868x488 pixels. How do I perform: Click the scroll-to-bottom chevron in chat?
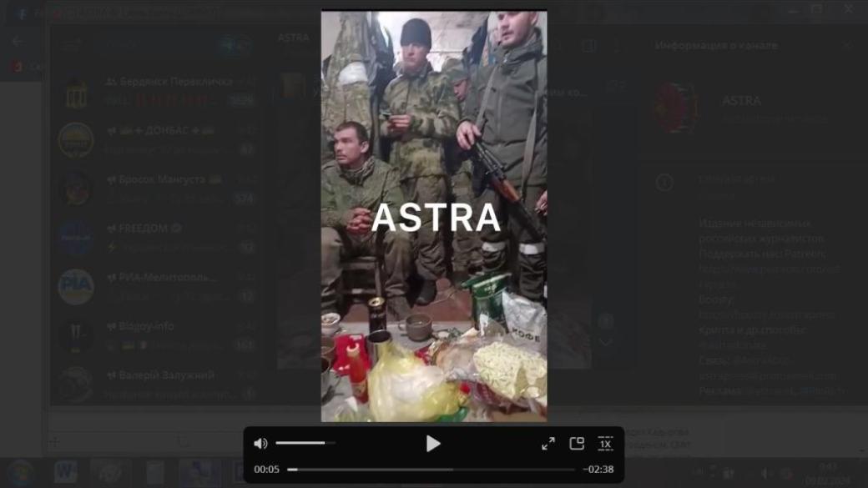coord(607,342)
